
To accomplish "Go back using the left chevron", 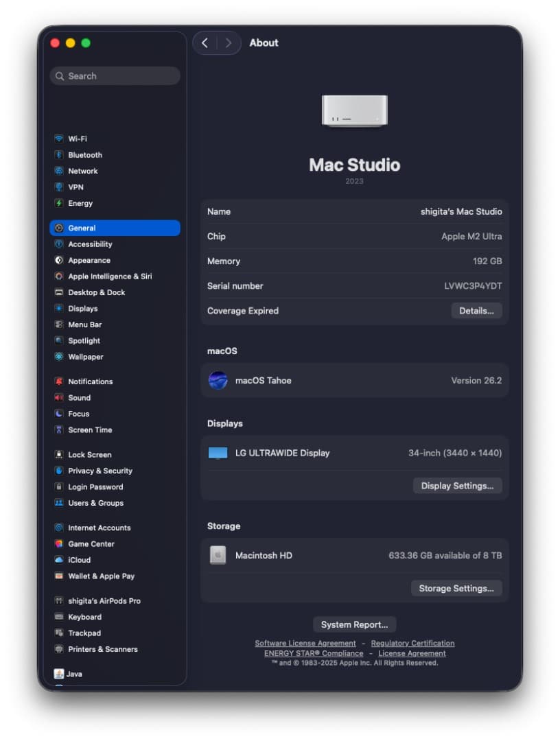I will (205, 43).
